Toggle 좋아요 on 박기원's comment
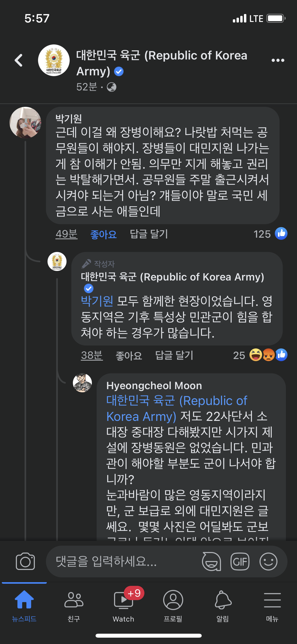 (x=103, y=234)
